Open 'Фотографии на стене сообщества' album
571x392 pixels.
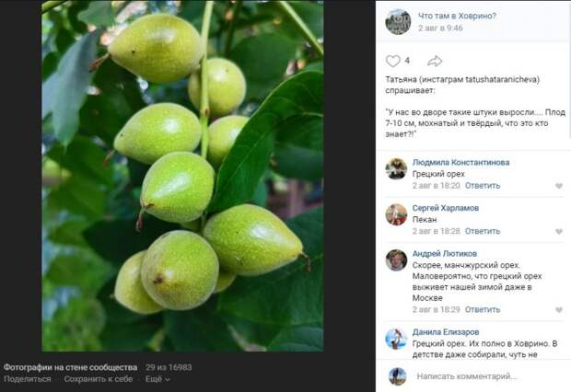point(70,367)
